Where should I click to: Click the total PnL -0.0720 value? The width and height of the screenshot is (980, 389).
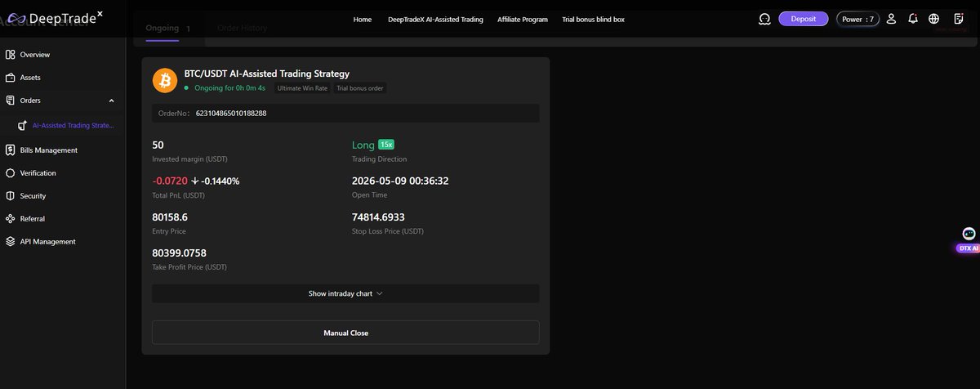pos(170,181)
